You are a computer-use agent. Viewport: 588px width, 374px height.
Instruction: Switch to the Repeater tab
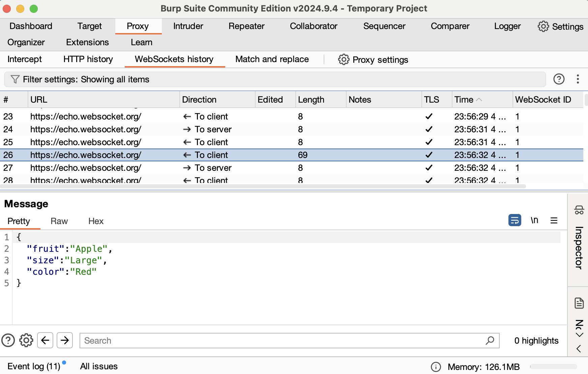click(x=246, y=26)
